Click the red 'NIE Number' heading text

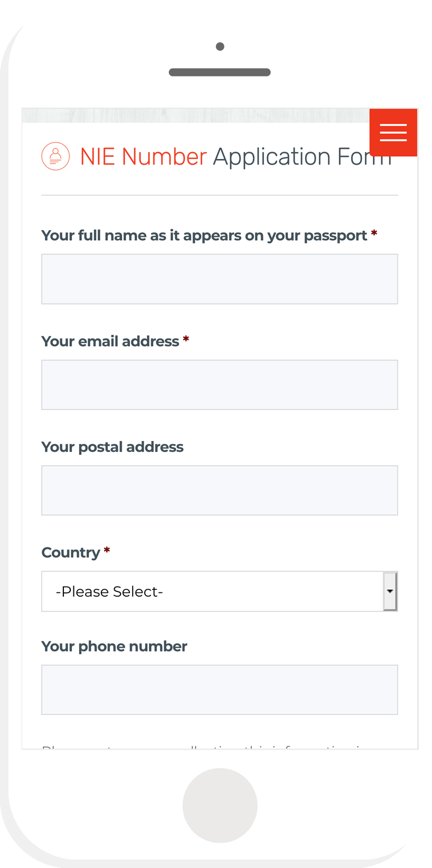coord(143,157)
